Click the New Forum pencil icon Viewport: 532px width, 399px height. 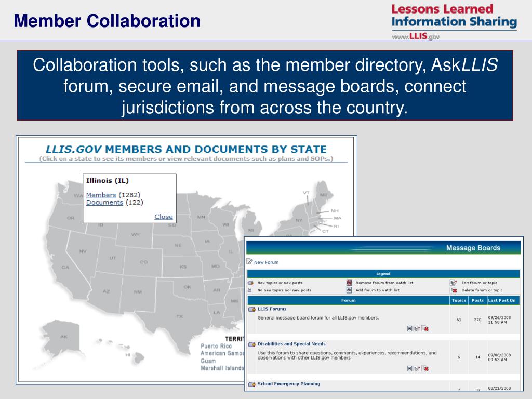(x=250, y=261)
